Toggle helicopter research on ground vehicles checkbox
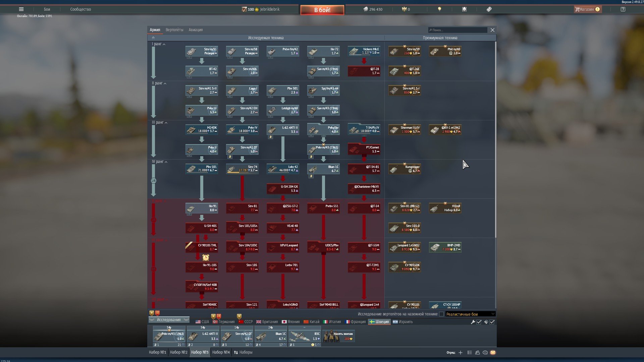This screenshot has height=362, width=644. point(441,314)
